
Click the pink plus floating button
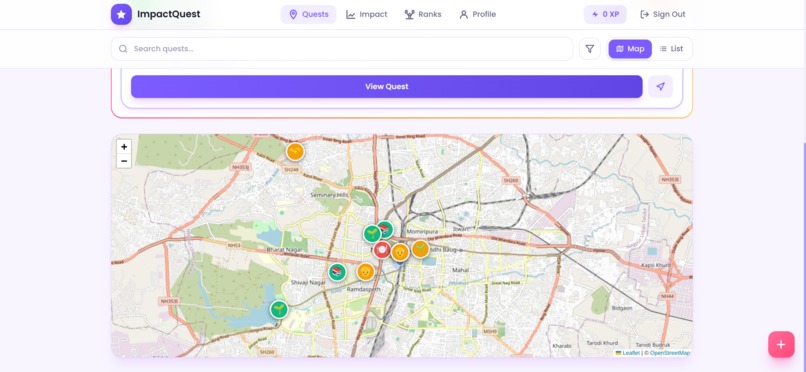781,344
